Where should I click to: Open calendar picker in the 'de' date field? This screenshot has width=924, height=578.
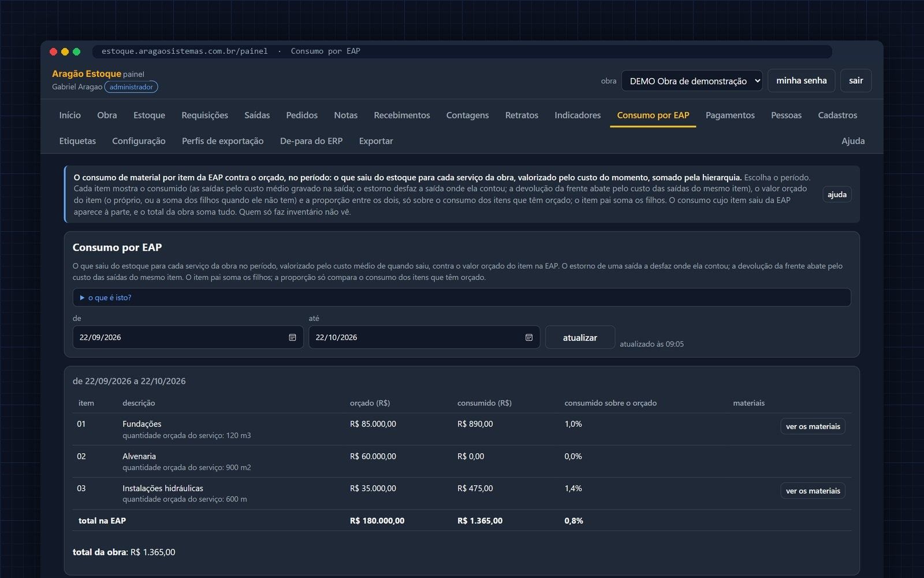point(292,338)
